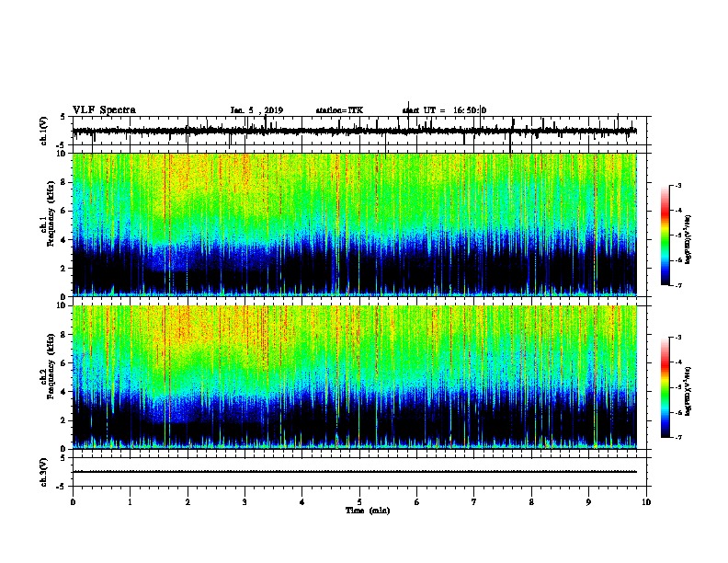Click the "ch.1(V)" waveform axis label
728x563 pixels.
point(44,131)
